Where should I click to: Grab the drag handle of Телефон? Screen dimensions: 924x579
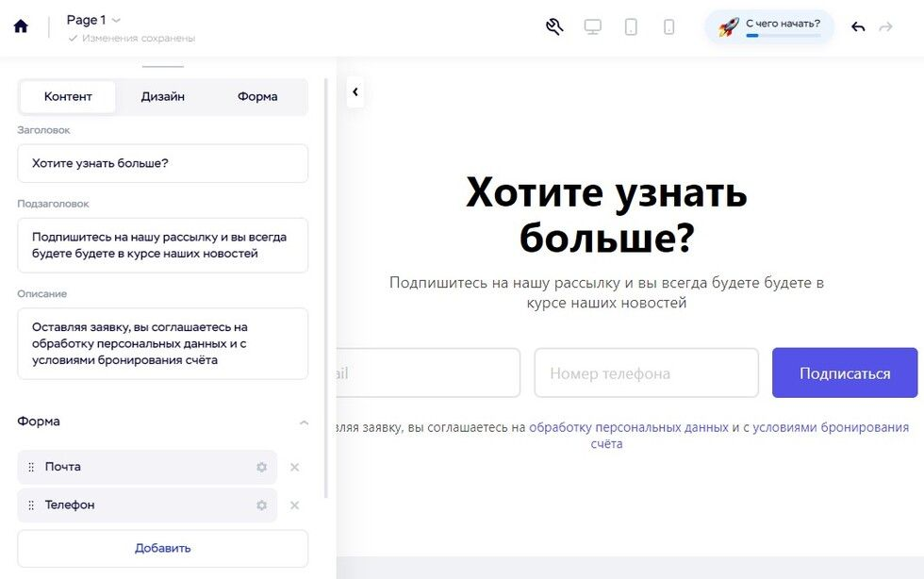[31, 505]
